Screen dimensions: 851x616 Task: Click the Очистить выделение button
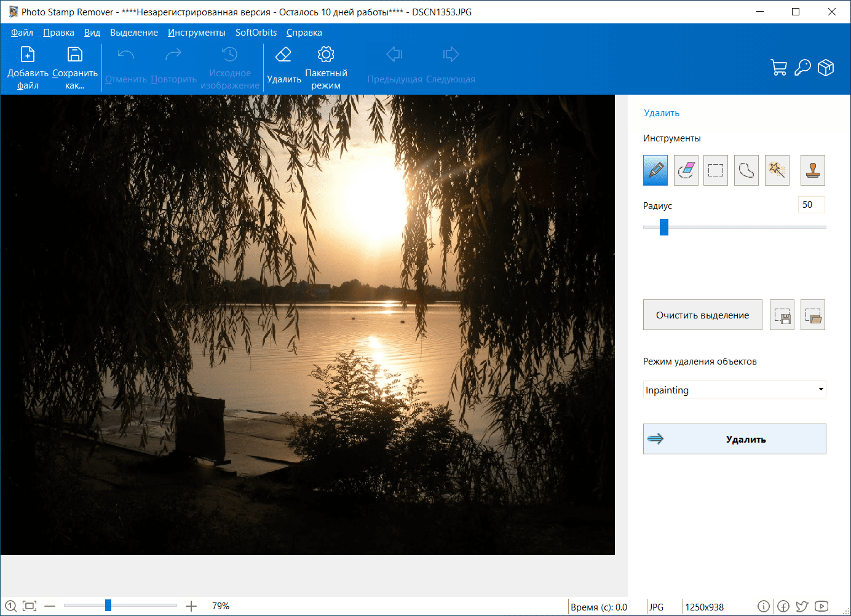pyautogui.click(x=703, y=315)
